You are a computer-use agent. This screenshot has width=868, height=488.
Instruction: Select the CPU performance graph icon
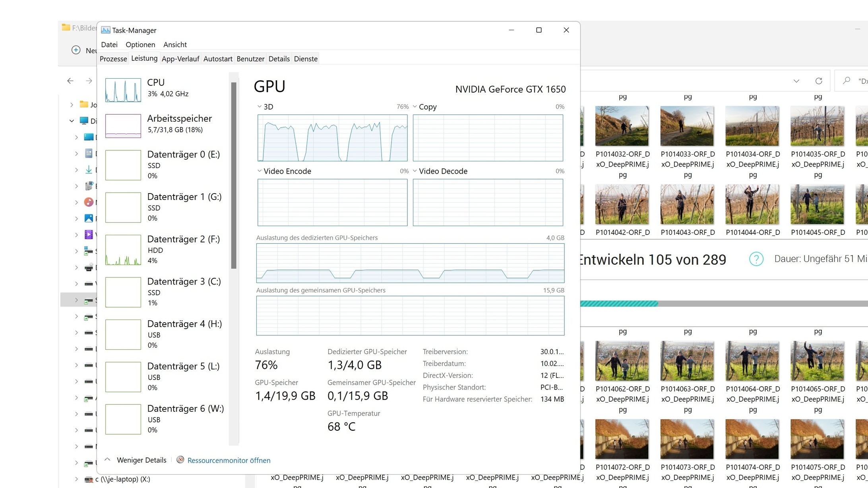pos(123,90)
